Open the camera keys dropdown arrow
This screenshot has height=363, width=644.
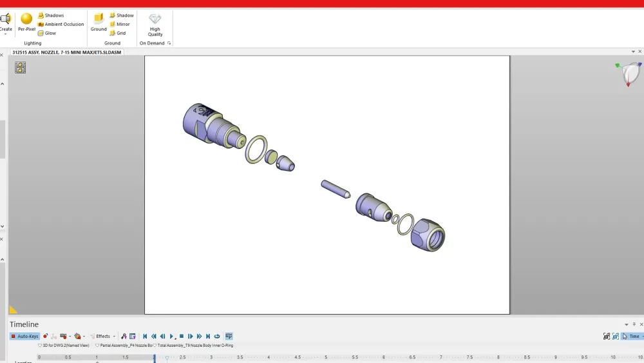70,337
